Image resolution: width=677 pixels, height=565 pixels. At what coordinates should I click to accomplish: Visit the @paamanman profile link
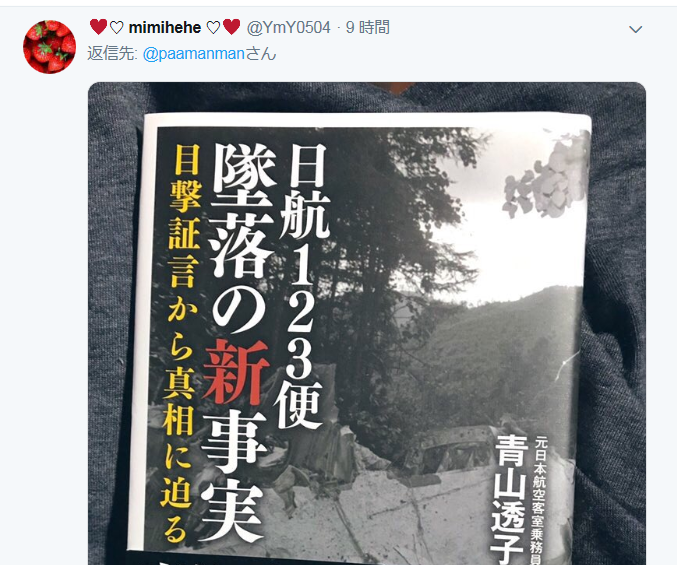(194, 54)
